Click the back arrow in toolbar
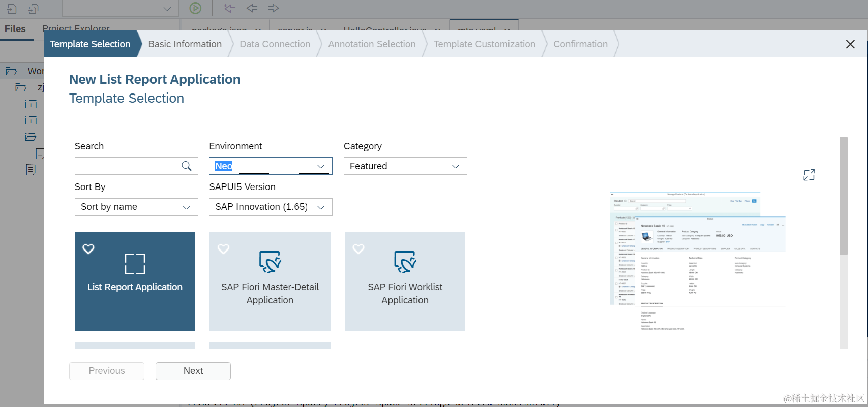This screenshot has width=868, height=407. (x=252, y=8)
